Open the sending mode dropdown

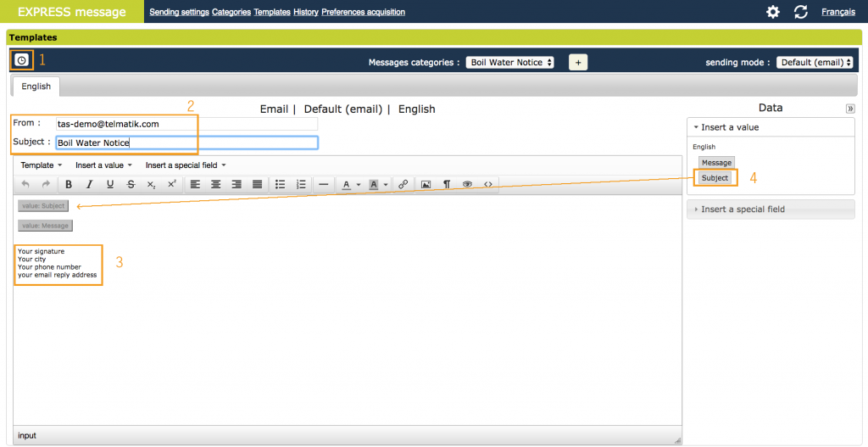pos(815,63)
